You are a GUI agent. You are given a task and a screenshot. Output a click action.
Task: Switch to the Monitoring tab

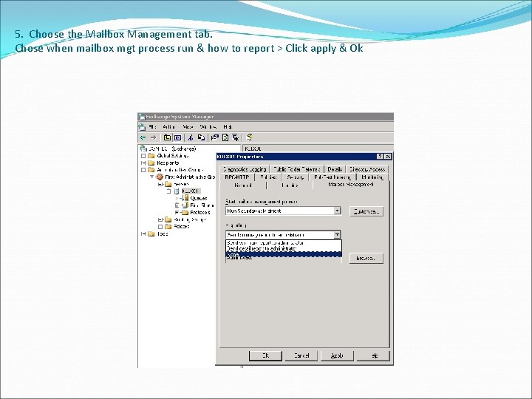(x=372, y=177)
